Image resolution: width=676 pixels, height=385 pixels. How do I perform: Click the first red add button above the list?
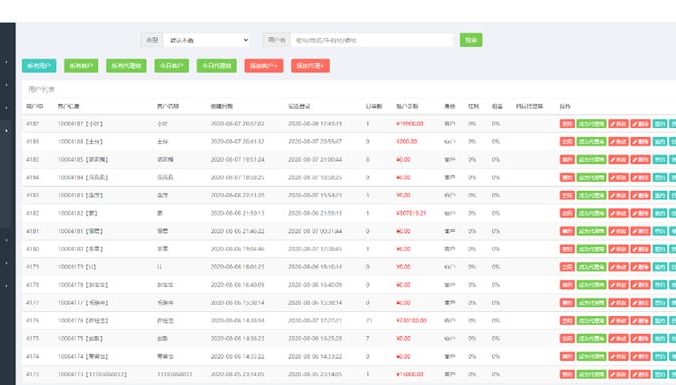coord(264,66)
